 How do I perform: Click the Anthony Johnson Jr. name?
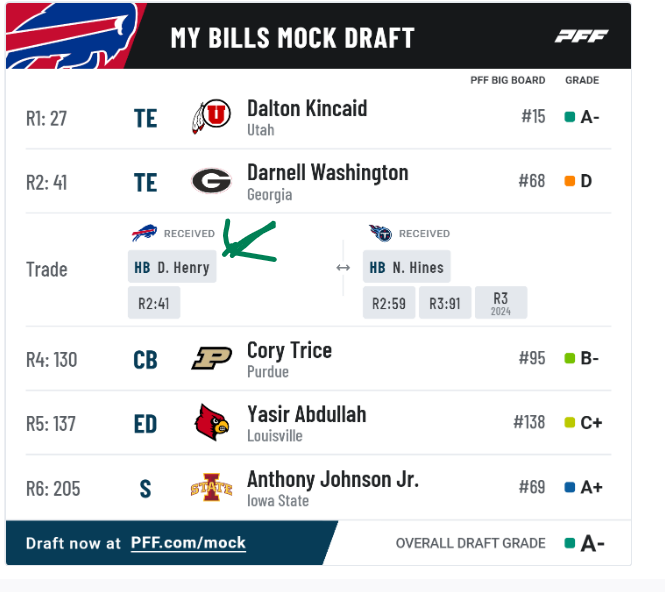point(333,479)
